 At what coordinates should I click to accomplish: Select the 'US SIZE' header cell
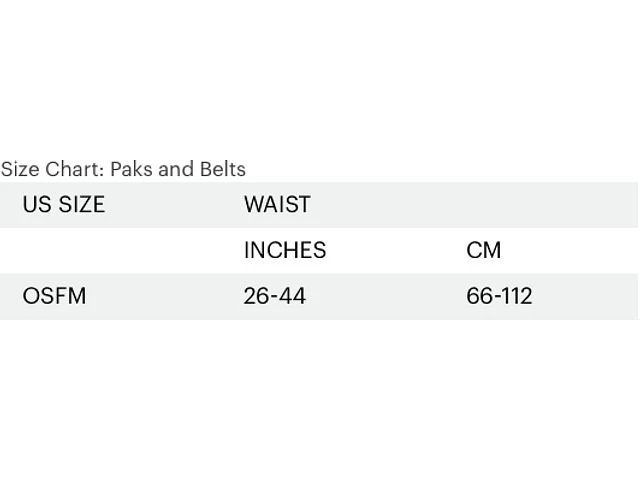point(63,204)
